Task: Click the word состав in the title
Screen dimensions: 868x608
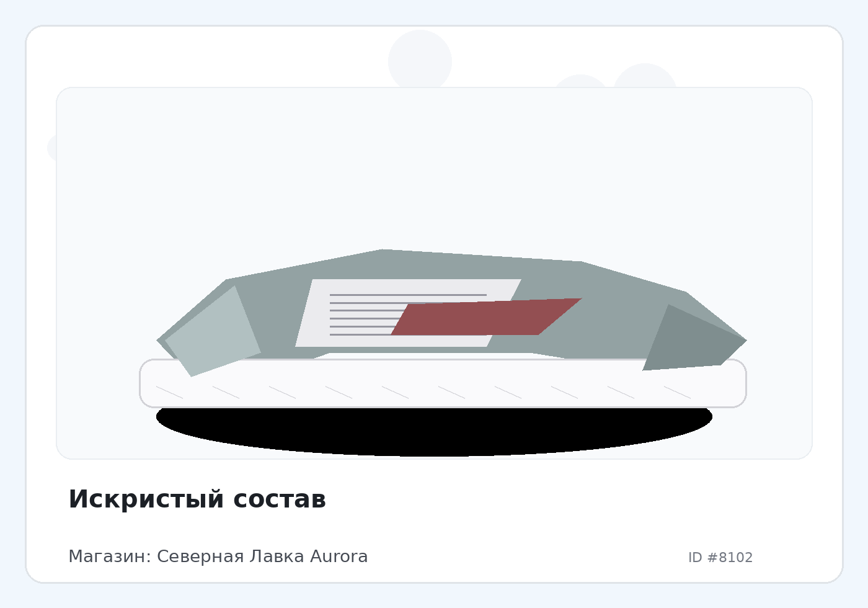Action: pos(280,499)
